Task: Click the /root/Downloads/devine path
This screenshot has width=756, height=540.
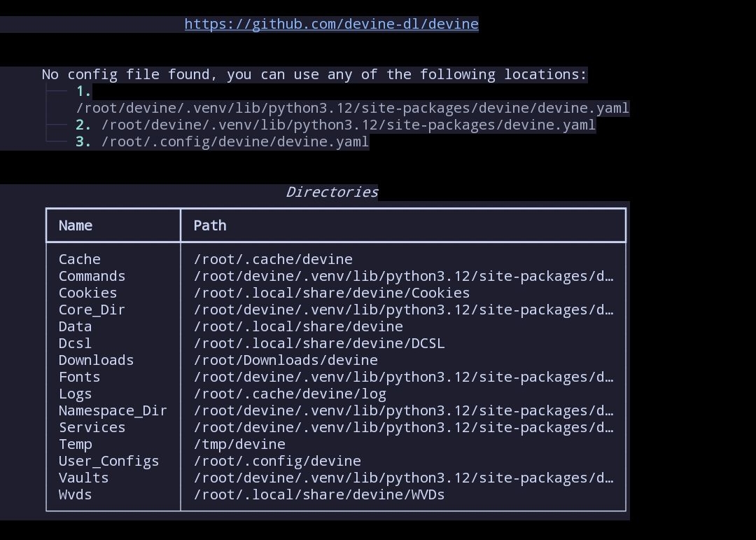Action: [286, 361]
